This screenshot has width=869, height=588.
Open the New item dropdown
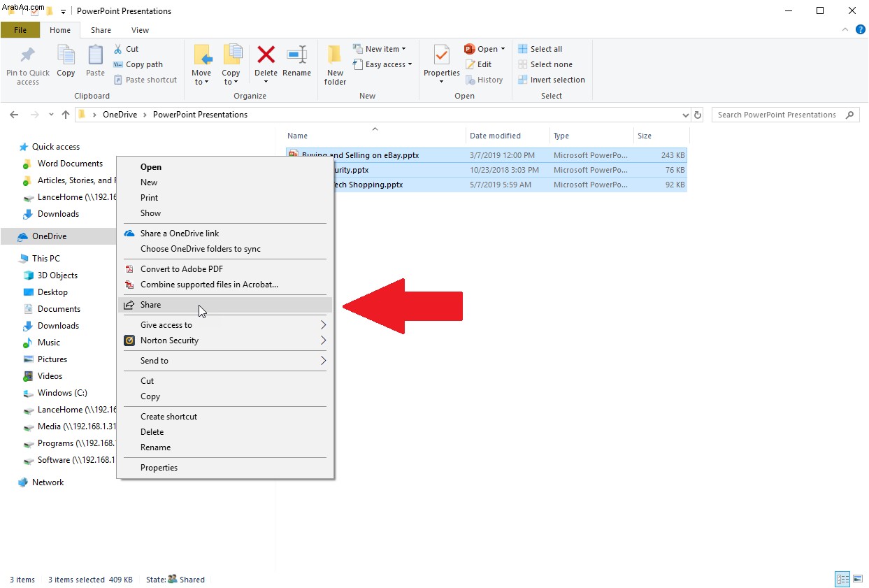[379, 49]
